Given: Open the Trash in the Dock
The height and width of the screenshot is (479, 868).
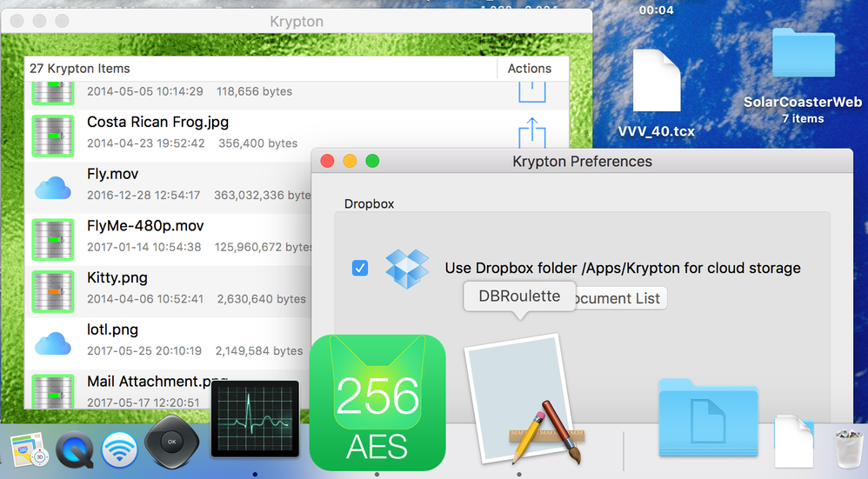Looking at the screenshot, I should 849,448.
